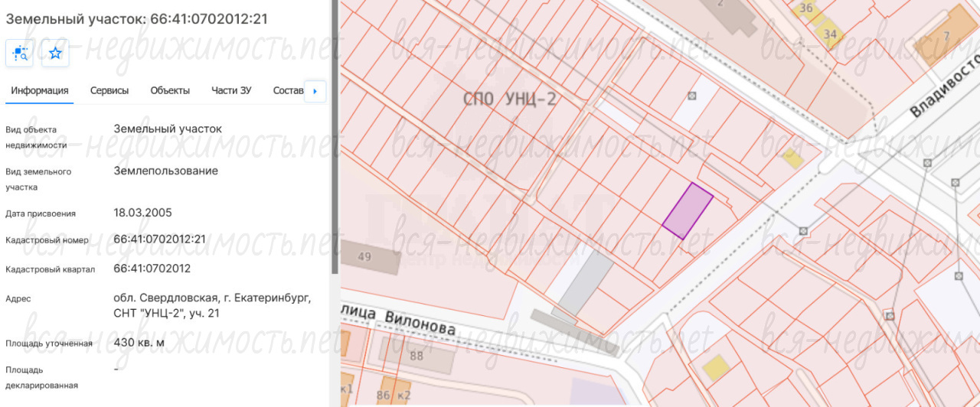The width and height of the screenshot is (980, 407).
Task: Switch to the Сервисы tab
Action: click(x=109, y=90)
